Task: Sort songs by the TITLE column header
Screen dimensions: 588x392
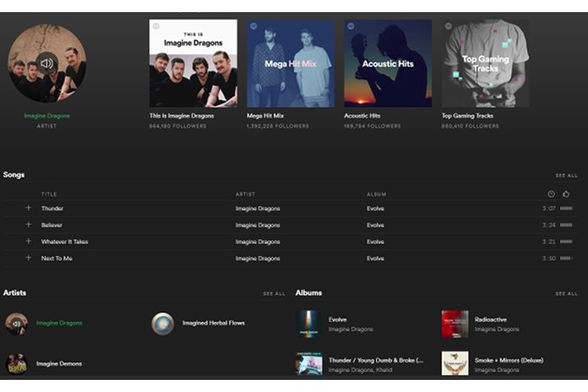Action: pyautogui.click(x=49, y=195)
